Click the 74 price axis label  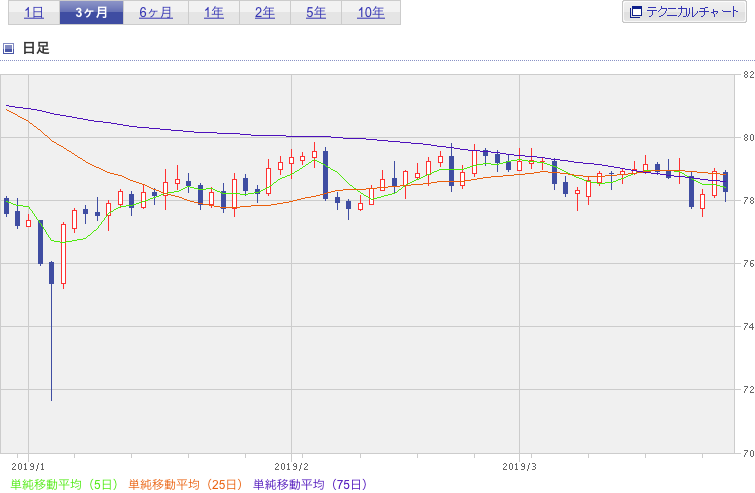pyautogui.click(x=748, y=326)
